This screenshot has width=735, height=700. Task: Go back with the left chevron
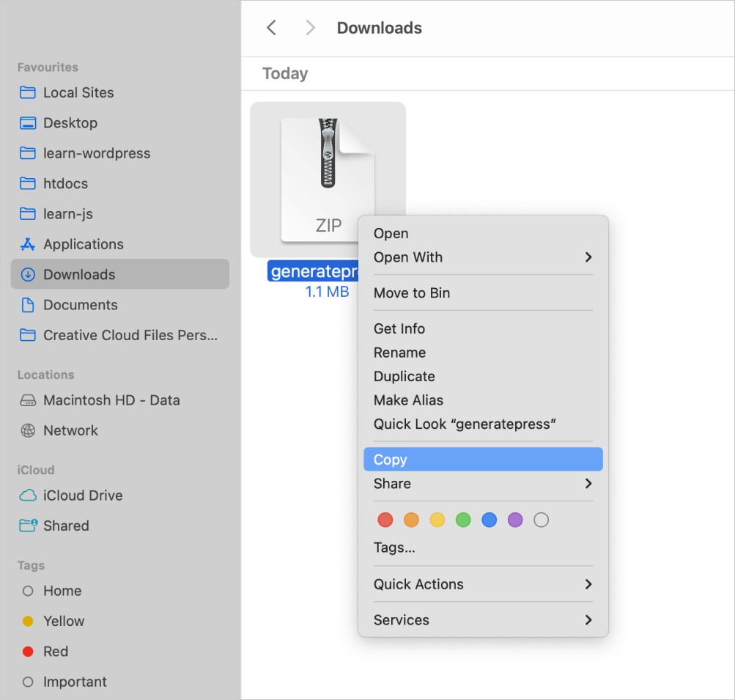coord(271,28)
